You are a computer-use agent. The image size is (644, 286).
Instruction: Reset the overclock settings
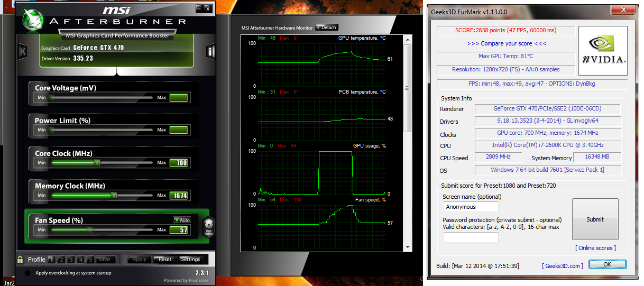pyautogui.click(x=165, y=260)
